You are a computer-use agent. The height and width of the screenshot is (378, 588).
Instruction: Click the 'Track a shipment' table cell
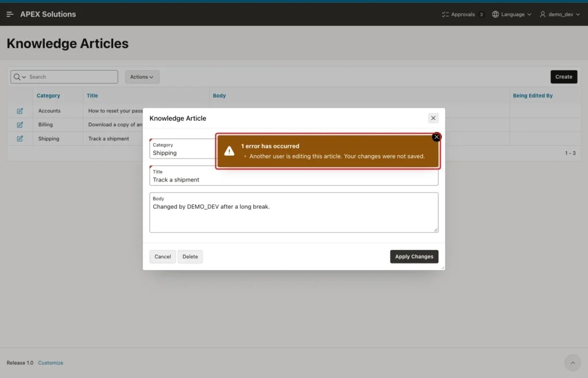point(109,139)
